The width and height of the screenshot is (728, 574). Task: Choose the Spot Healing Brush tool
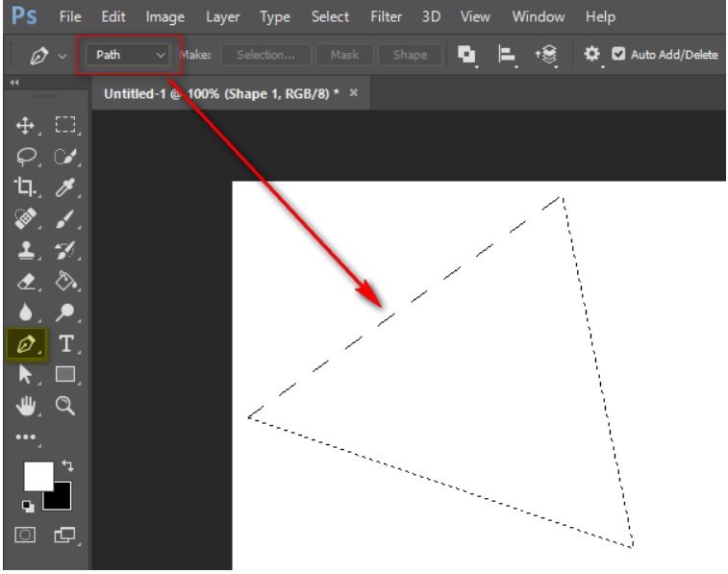26,218
